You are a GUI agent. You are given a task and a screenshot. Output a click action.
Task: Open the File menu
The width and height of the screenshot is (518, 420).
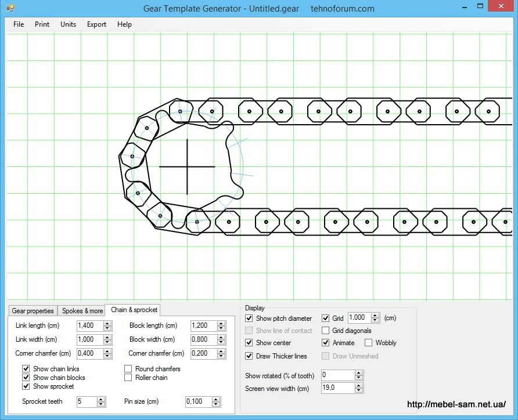coord(19,24)
